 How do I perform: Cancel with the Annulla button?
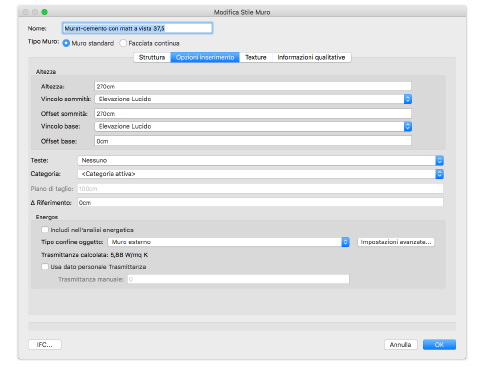(401, 345)
